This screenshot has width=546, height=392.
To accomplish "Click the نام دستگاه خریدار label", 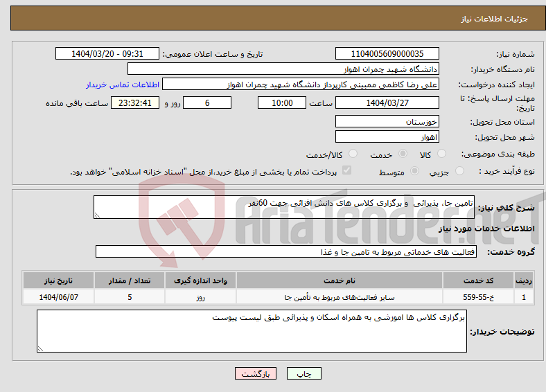I will pos(503,70).
